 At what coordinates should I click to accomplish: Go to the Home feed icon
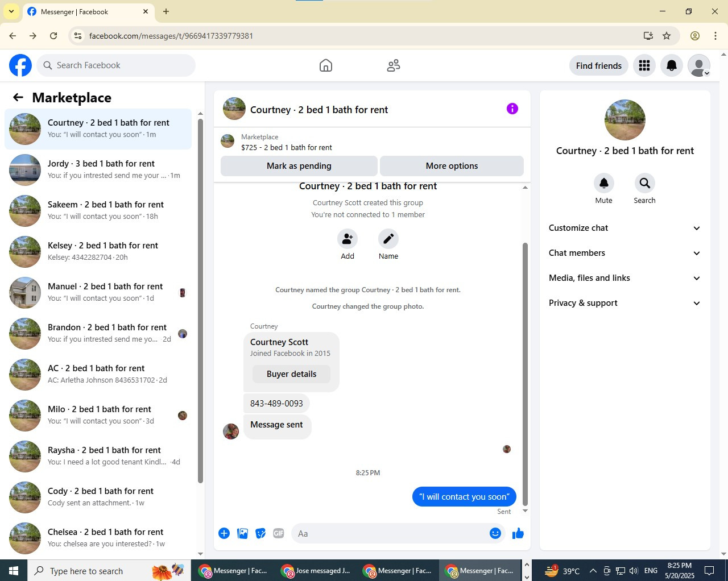click(326, 65)
